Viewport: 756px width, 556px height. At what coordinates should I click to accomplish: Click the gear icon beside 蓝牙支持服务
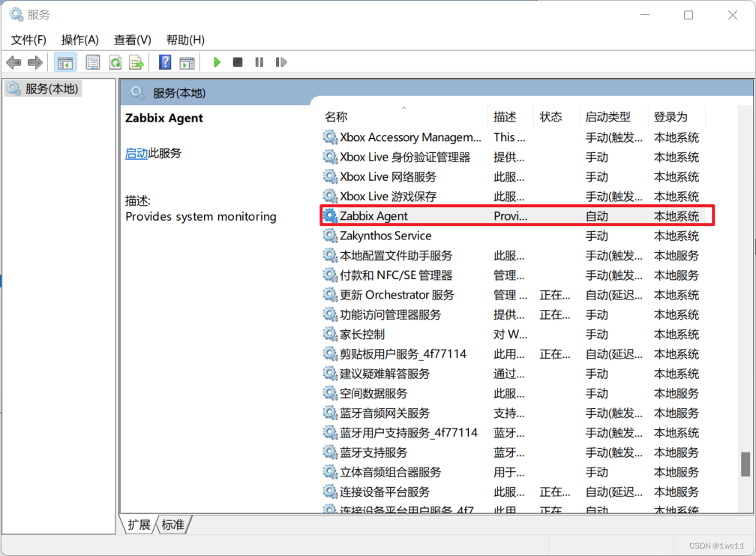pos(330,452)
